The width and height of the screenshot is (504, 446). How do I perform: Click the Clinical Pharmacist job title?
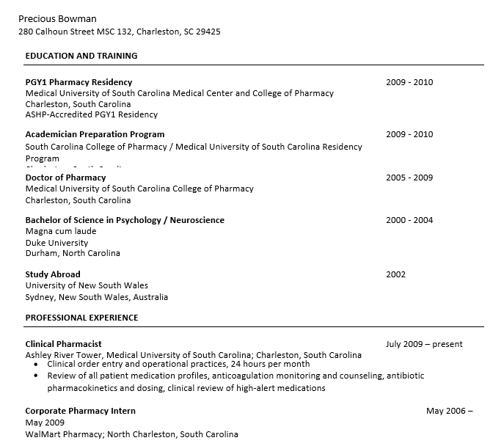point(64,344)
